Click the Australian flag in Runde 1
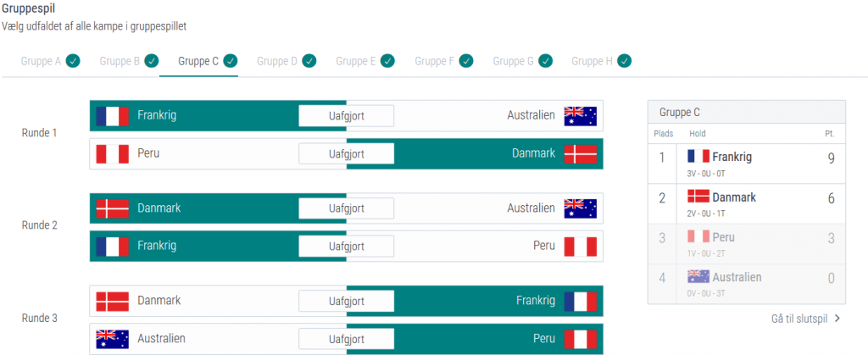The width and height of the screenshot is (868, 355). pyautogui.click(x=581, y=116)
